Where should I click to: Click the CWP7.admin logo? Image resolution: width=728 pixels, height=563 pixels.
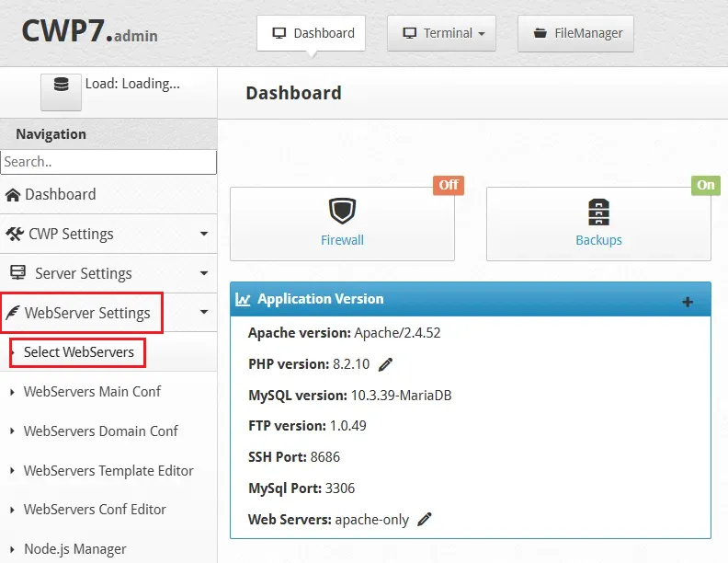(x=89, y=32)
